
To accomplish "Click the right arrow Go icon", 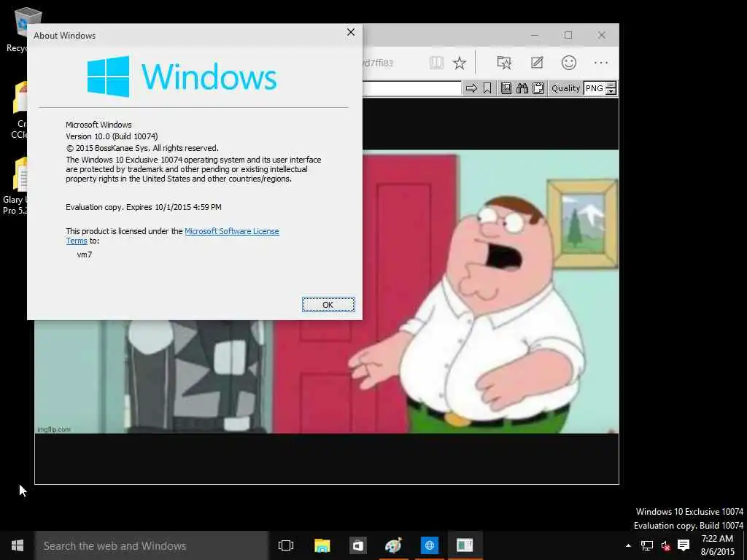I will [x=471, y=88].
